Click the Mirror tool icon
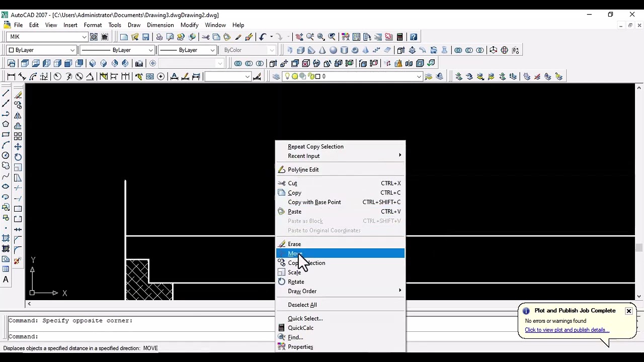 pyautogui.click(x=18, y=115)
